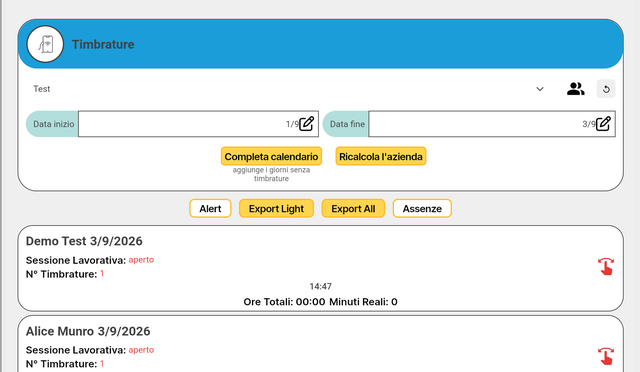Viewport: 640px width, 372px height.
Task: Click Minuti Reali: 0 text
Action: pyautogui.click(x=363, y=302)
